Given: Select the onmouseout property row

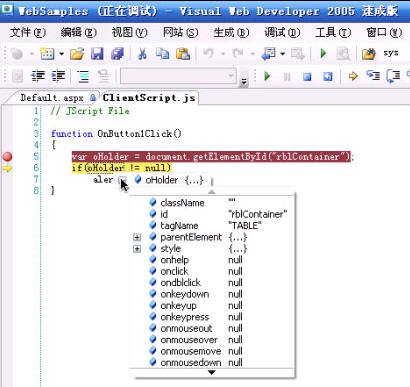Looking at the screenshot, I should pyautogui.click(x=212, y=328).
